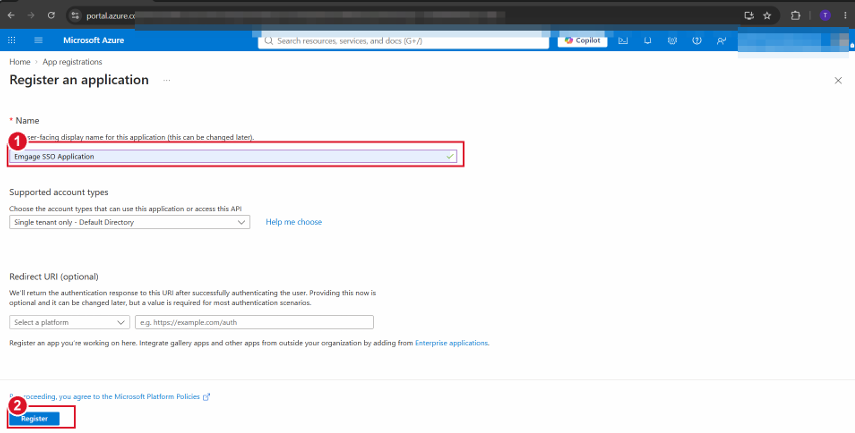Expand the Supported account types dropdown
The image size is (855, 433).
(130, 222)
